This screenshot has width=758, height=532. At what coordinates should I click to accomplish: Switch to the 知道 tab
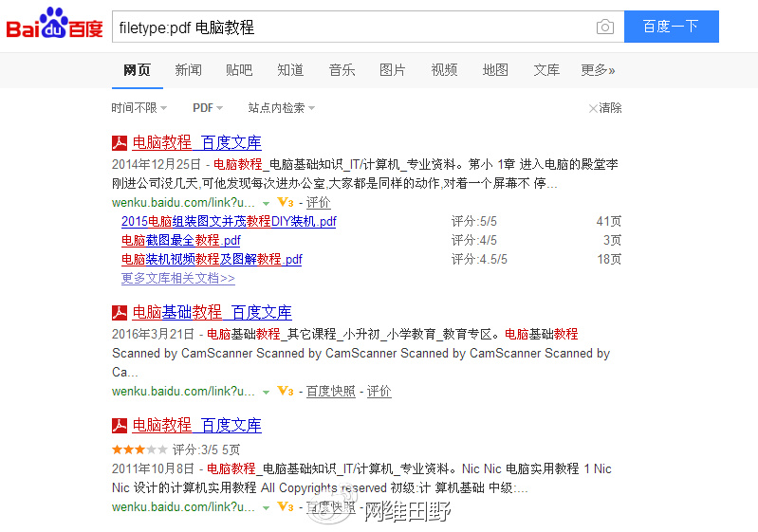coord(290,70)
